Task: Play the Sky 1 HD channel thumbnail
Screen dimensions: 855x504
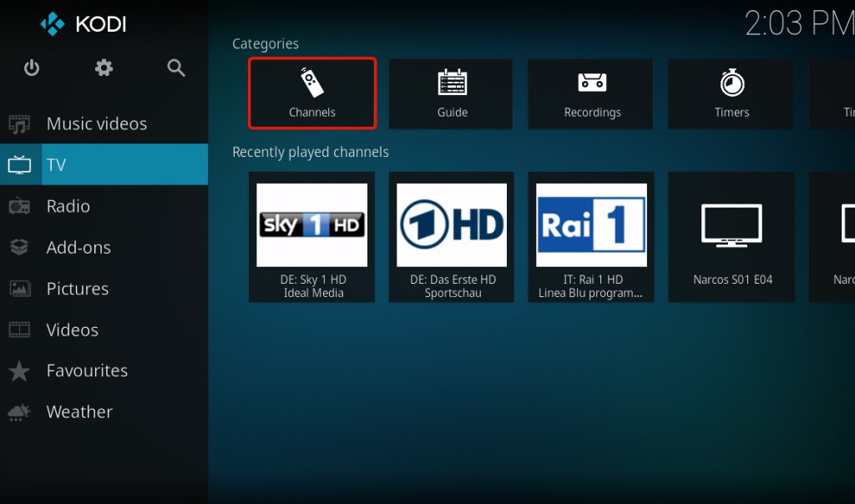Action: point(312,225)
